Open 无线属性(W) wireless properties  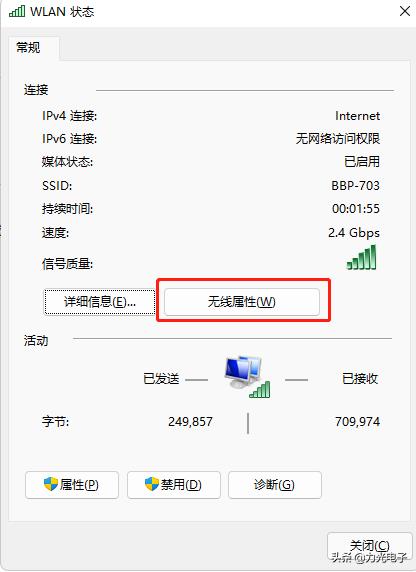(242, 302)
